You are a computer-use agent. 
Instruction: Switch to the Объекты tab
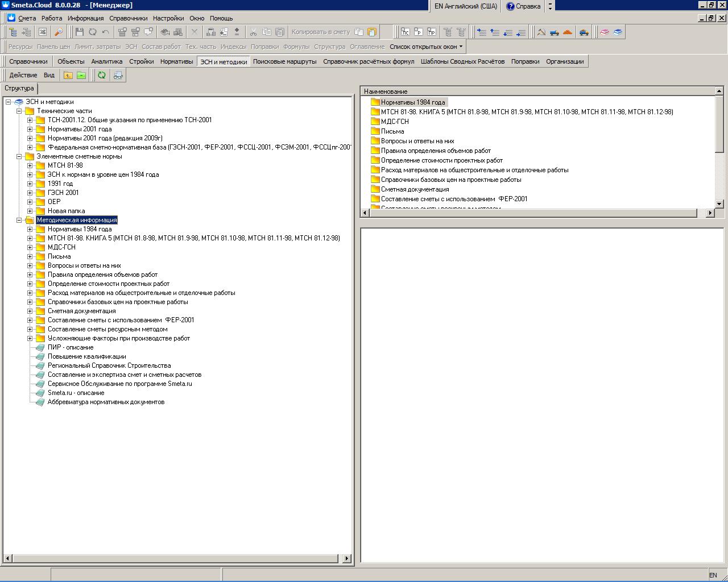point(71,61)
